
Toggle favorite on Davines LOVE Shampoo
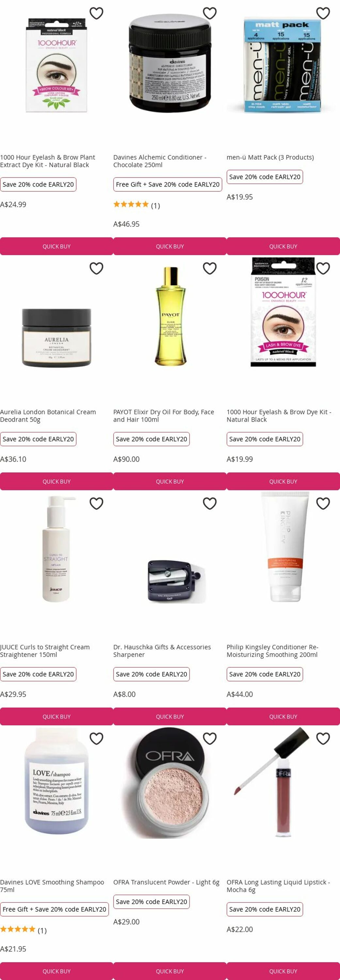pos(96,738)
